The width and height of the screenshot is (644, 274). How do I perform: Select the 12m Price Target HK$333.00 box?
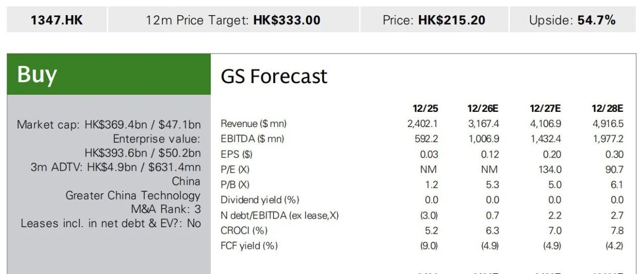coord(233,20)
